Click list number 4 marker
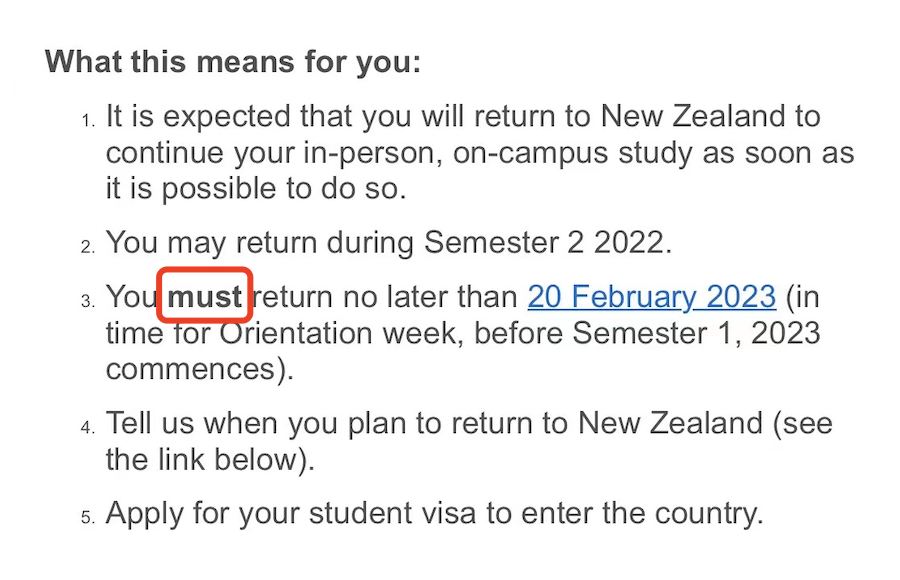900x580 pixels. (x=88, y=427)
